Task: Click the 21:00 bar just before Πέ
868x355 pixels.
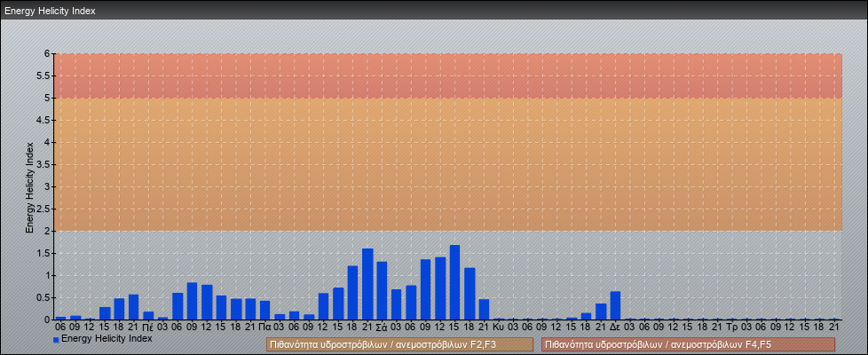Action: (133, 307)
